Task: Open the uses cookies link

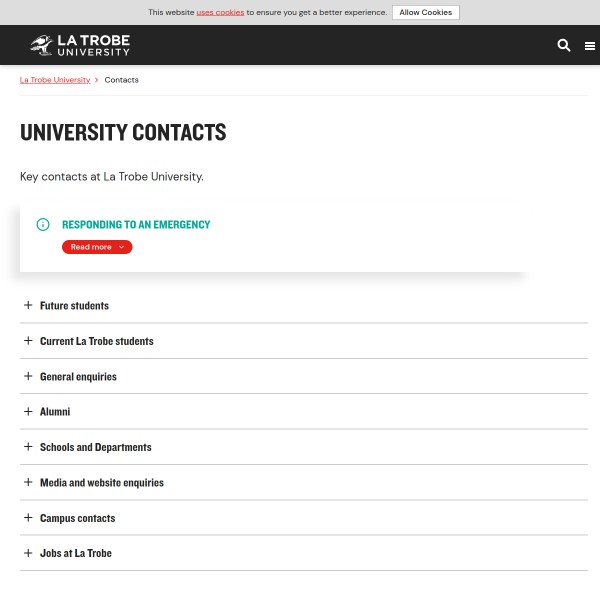Action: [220, 13]
